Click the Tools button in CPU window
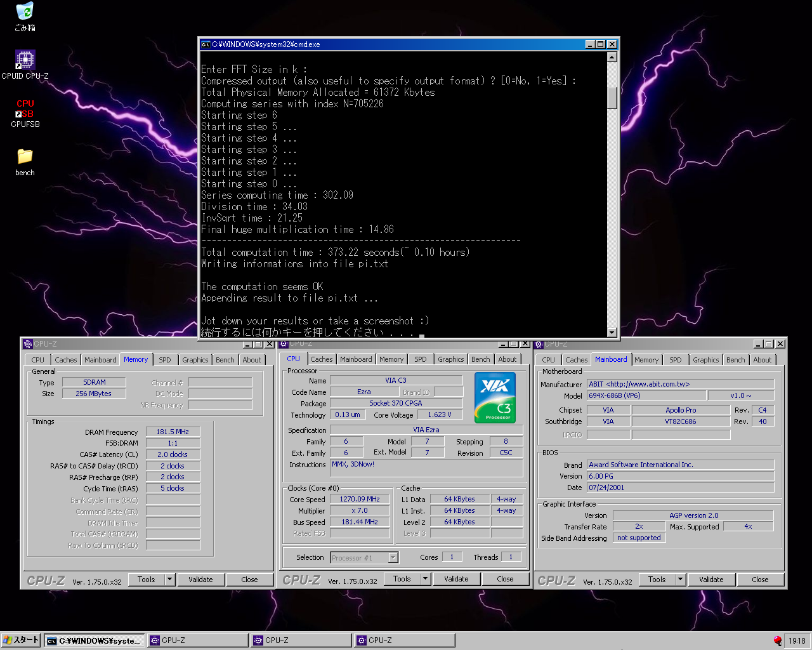Viewport: 812px width, 650px height. pos(402,579)
